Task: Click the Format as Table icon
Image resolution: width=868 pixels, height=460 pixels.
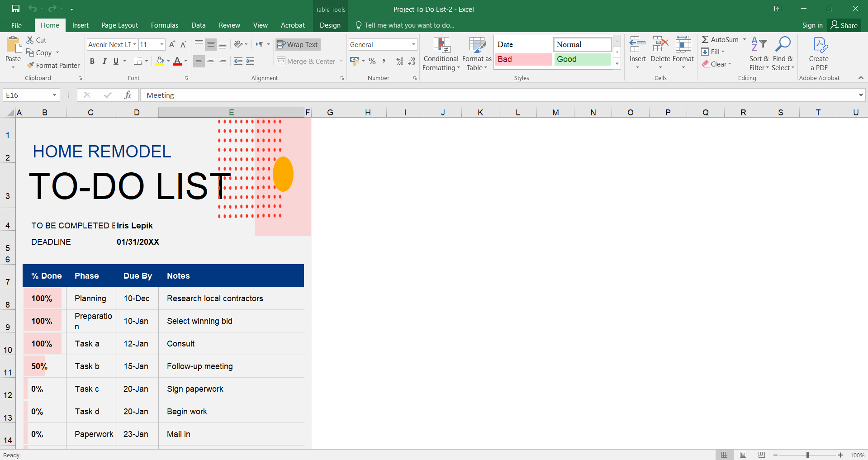Action: 477,45
